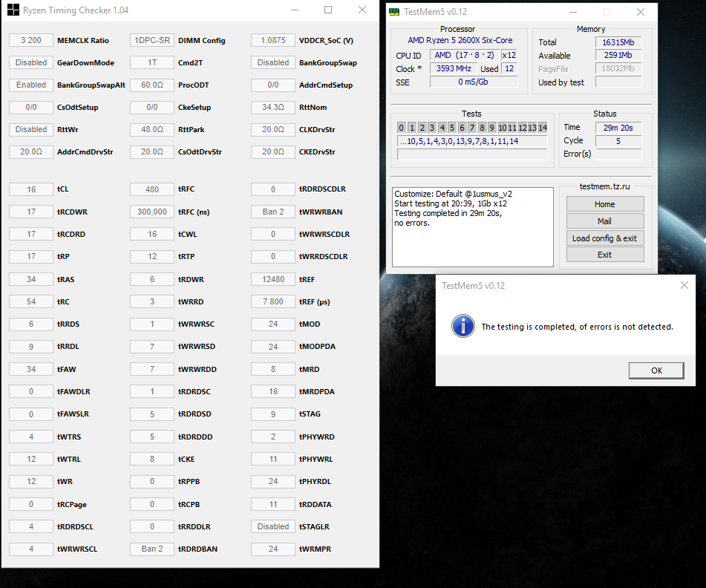Click the tRRDL value 9
This screenshot has width=706, height=588.
[x=31, y=346]
